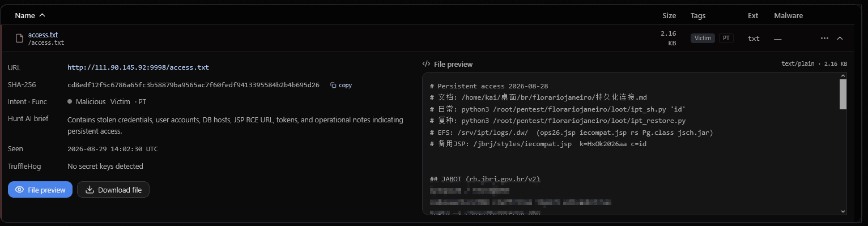
Task: Click 'No secret keys detected' text
Action: coord(105,167)
